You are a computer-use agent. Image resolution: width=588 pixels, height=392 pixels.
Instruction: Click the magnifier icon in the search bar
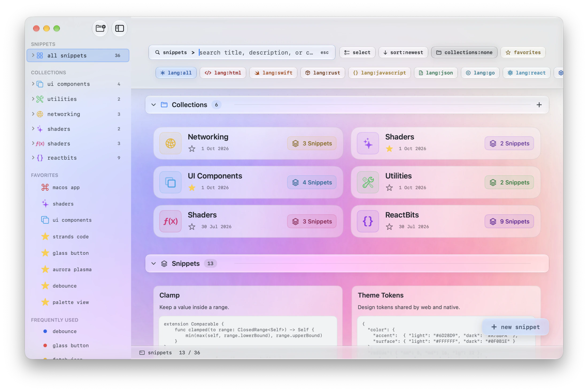(x=158, y=52)
